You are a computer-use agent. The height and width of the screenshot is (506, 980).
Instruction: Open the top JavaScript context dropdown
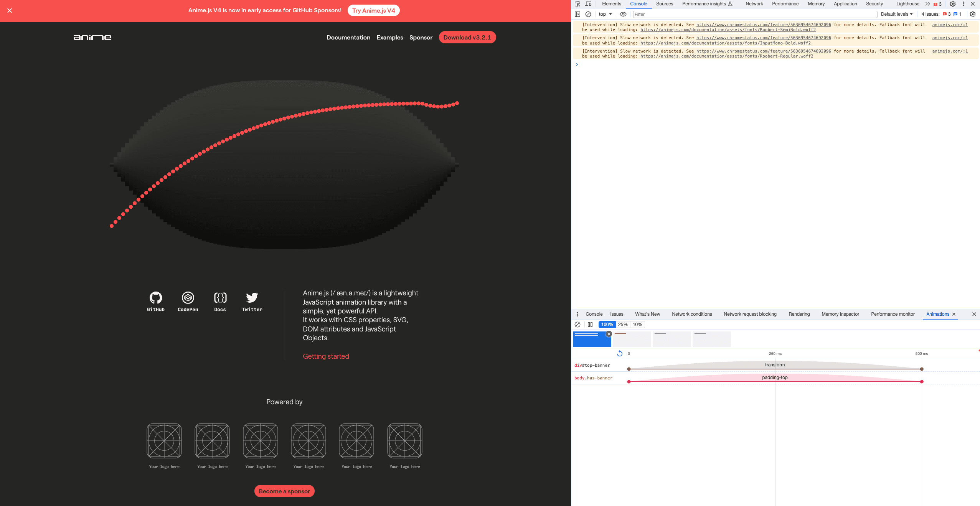point(605,14)
